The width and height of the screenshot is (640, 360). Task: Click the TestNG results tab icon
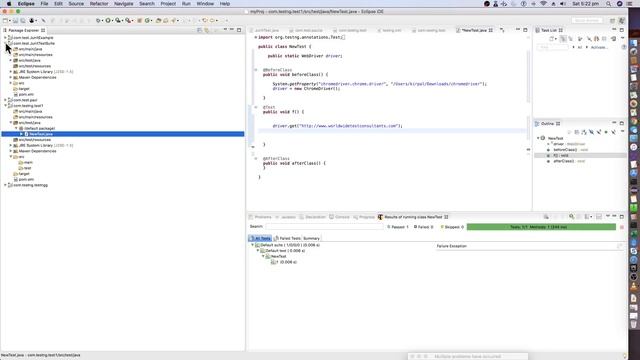[x=380, y=217]
